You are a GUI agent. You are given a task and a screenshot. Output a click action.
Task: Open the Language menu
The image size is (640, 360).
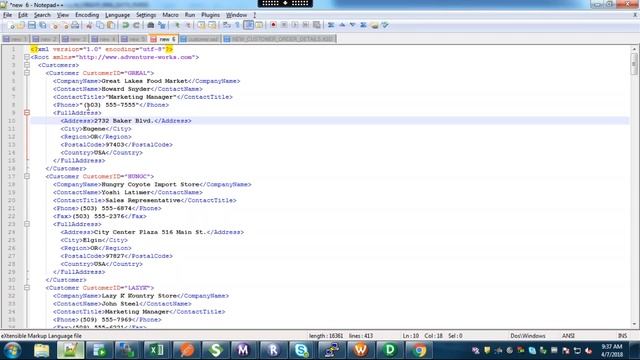pyautogui.click(x=118, y=15)
